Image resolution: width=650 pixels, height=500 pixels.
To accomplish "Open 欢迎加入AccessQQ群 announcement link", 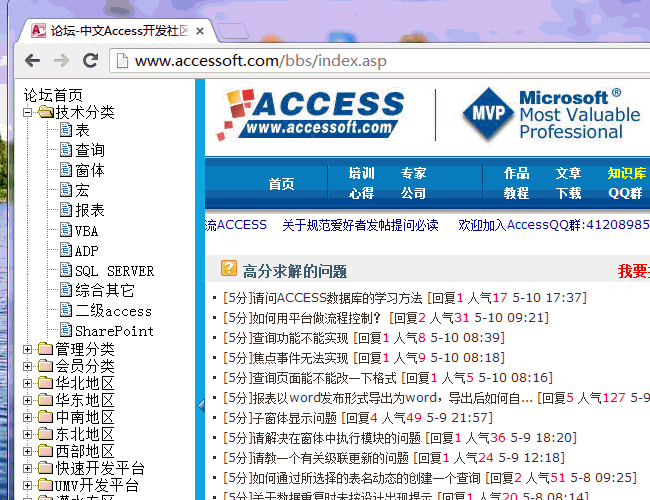I will click(x=554, y=225).
